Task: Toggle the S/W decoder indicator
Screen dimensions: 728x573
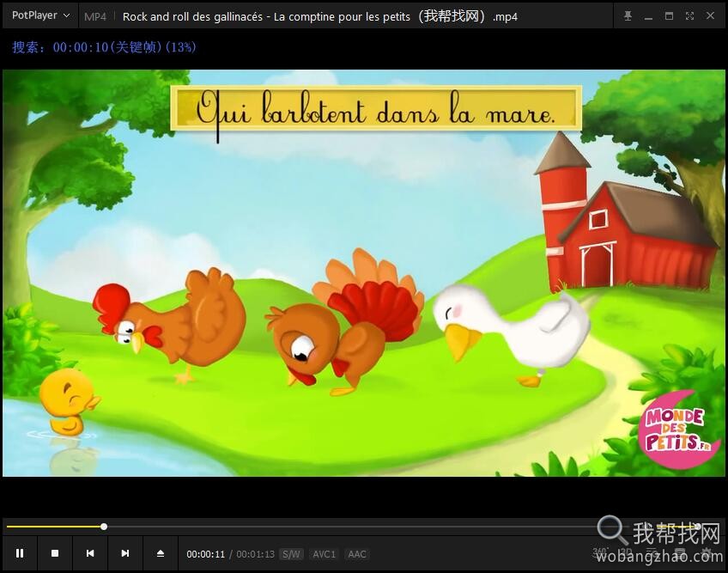Action: [x=292, y=554]
